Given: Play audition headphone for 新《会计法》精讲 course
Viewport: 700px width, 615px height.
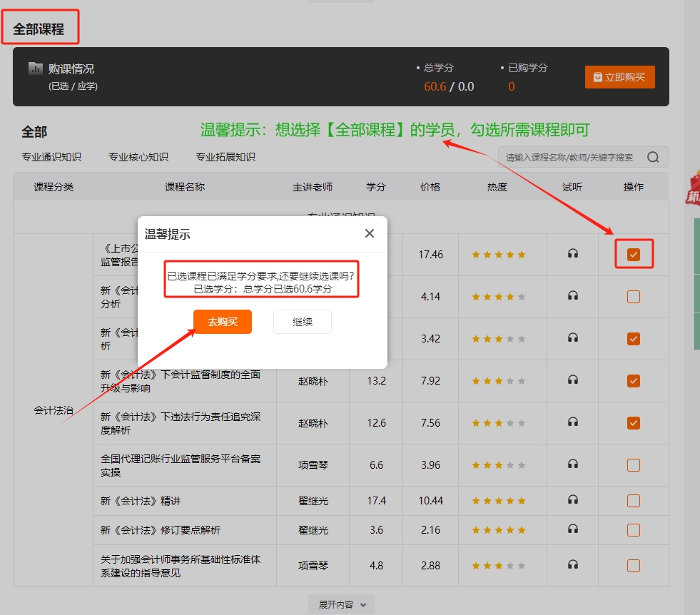Looking at the screenshot, I should (x=572, y=501).
